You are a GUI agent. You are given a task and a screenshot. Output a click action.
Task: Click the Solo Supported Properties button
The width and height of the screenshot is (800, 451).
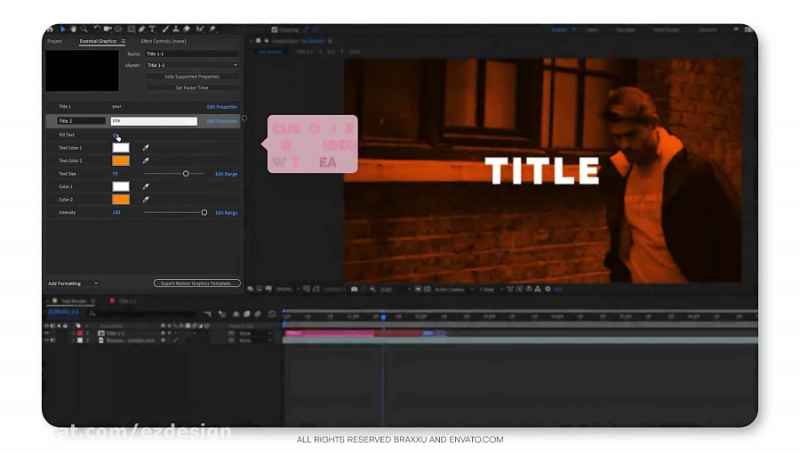tap(192, 76)
